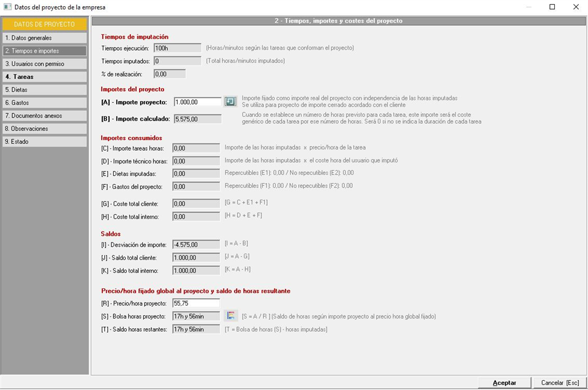The height and width of the screenshot is (390, 588).
Task: Click the 'Tiempos de imputación' heading
Action: coord(135,37)
